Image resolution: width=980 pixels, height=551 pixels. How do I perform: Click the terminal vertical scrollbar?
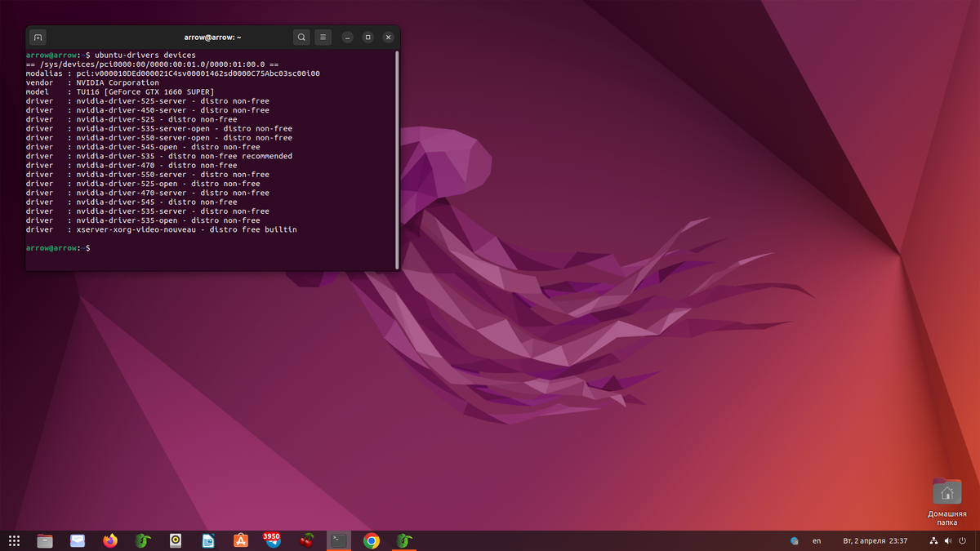click(397, 160)
